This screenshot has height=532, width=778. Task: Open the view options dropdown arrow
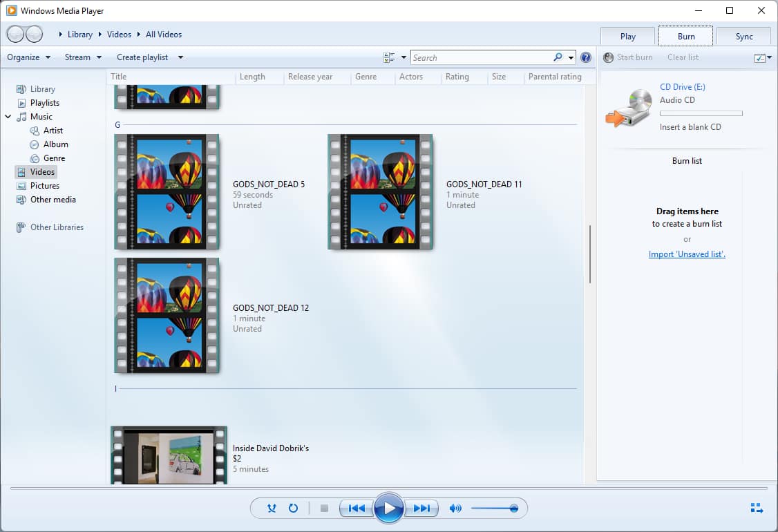point(404,57)
